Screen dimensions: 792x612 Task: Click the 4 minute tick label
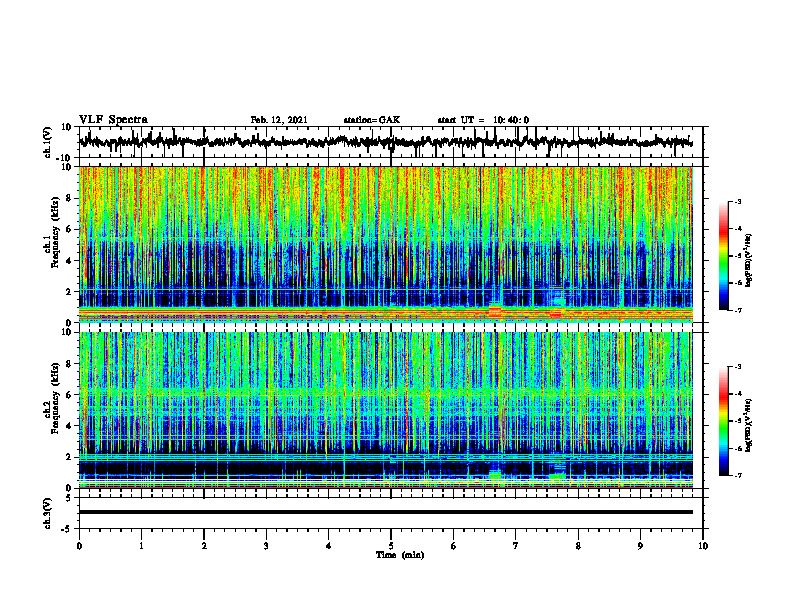tap(329, 546)
